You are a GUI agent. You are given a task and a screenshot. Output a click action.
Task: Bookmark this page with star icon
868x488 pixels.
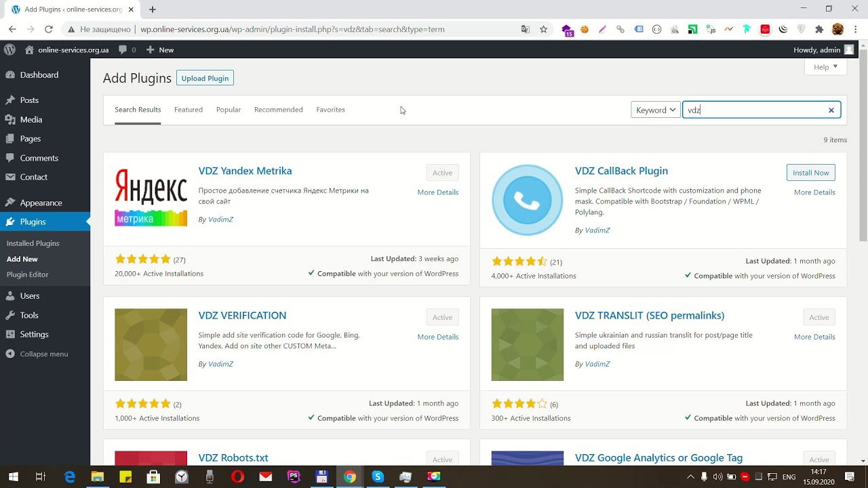pyautogui.click(x=543, y=29)
